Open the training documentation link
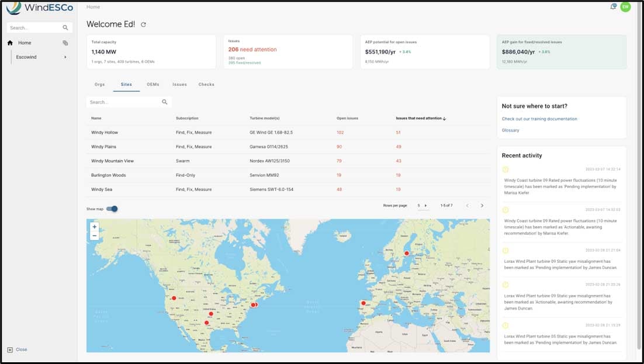 click(x=539, y=119)
